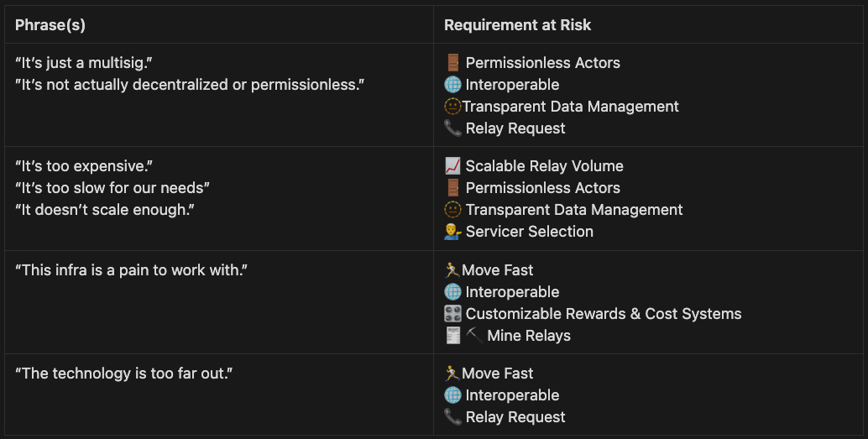Click "This infra is a pain to work with."
The width and height of the screenshot is (868, 439).
tap(131, 269)
